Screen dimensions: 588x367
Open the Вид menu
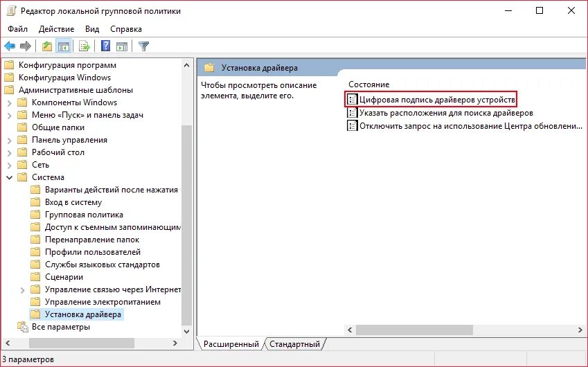click(92, 29)
